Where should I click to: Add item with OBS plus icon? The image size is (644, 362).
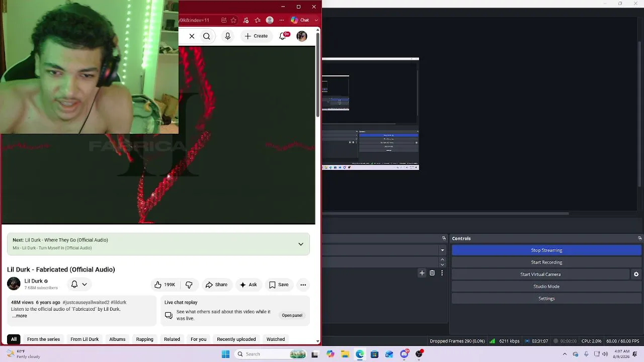pyautogui.click(x=422, y=273)
